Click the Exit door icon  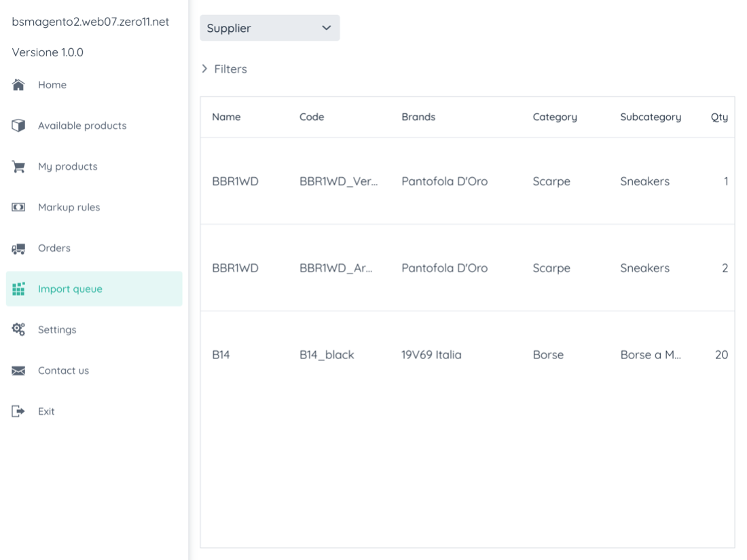(x=19, y=411)
